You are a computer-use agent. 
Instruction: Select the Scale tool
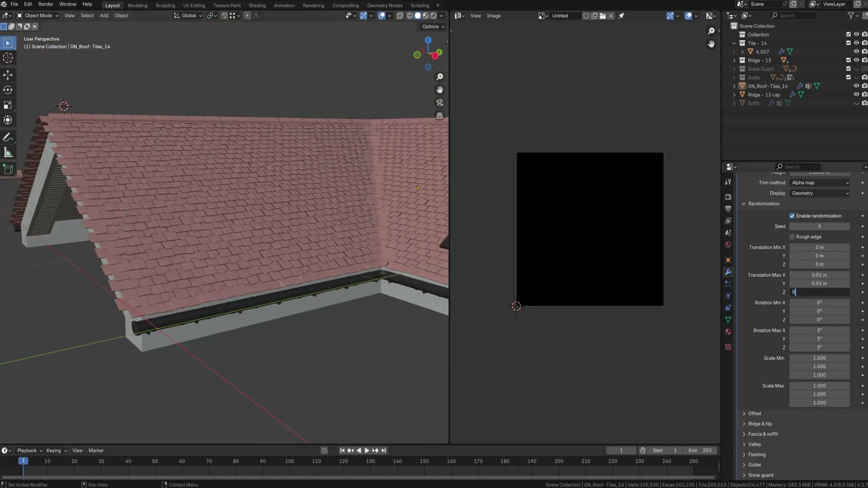[8, 105]
